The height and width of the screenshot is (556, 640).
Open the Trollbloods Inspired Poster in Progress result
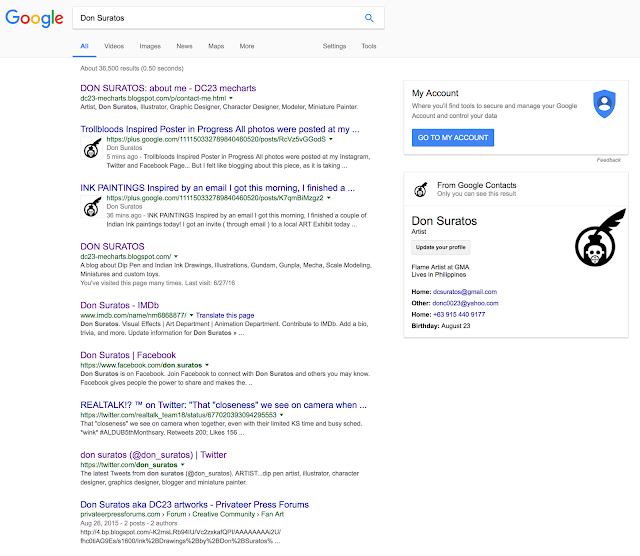(x=220, y=129)
